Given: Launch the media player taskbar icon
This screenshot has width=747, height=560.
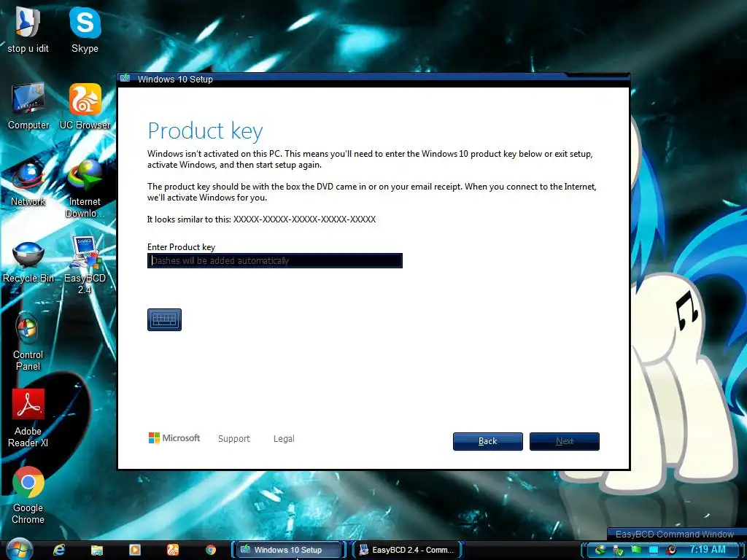Looking at the screenshot, I should (x=135, y=550).
